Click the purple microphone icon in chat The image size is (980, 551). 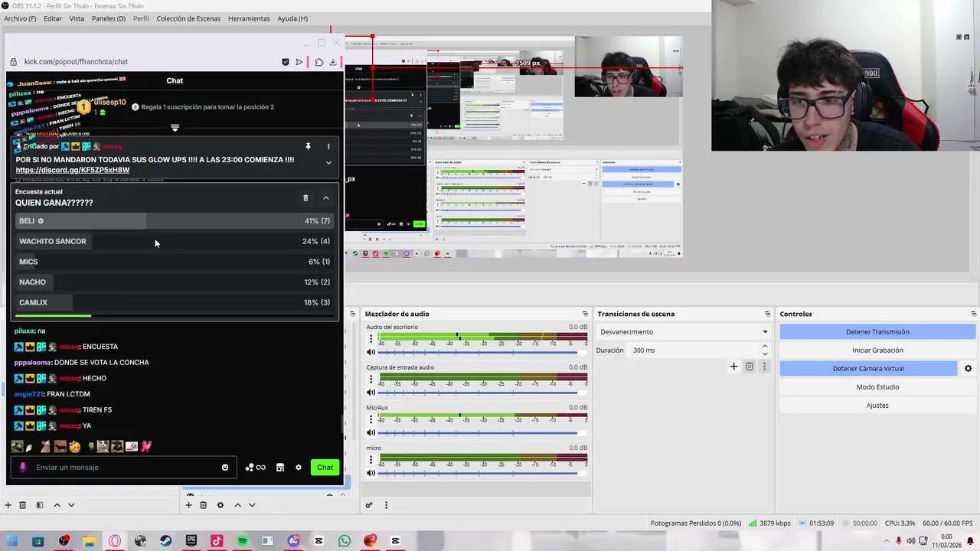[23, 468]
